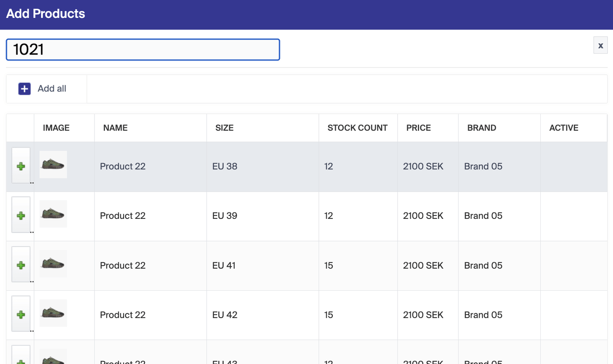Open the shoe thumbnail for EU 39
This screenshot has width=613, height=364.
coord(53,214)
